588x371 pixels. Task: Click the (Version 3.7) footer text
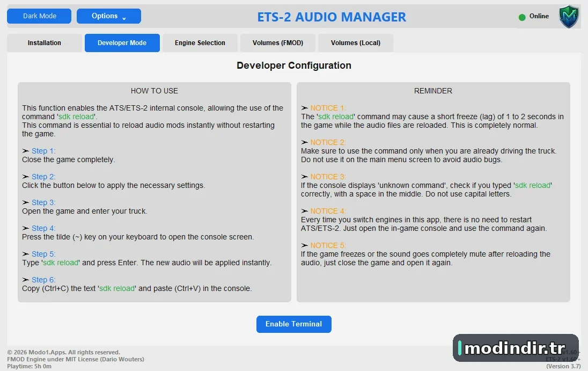click(563, 366)
